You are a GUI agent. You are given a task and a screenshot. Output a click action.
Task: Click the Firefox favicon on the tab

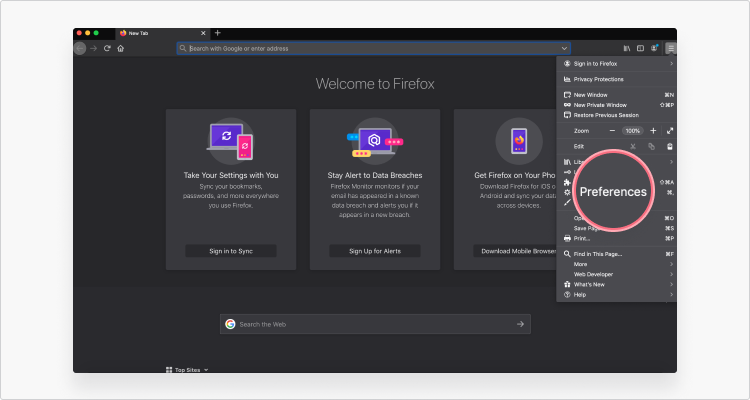123,33
